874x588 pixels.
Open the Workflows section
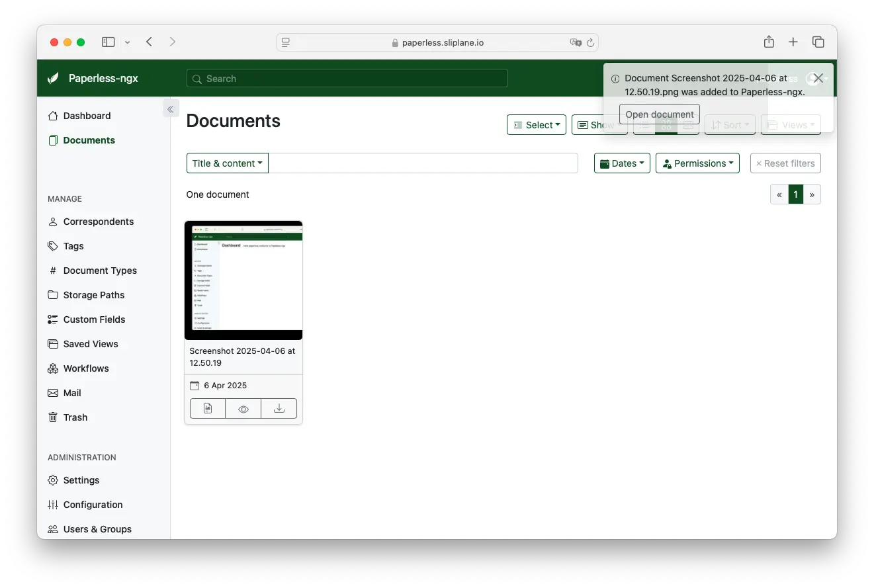pyautogui.click(x=86, y=368)
